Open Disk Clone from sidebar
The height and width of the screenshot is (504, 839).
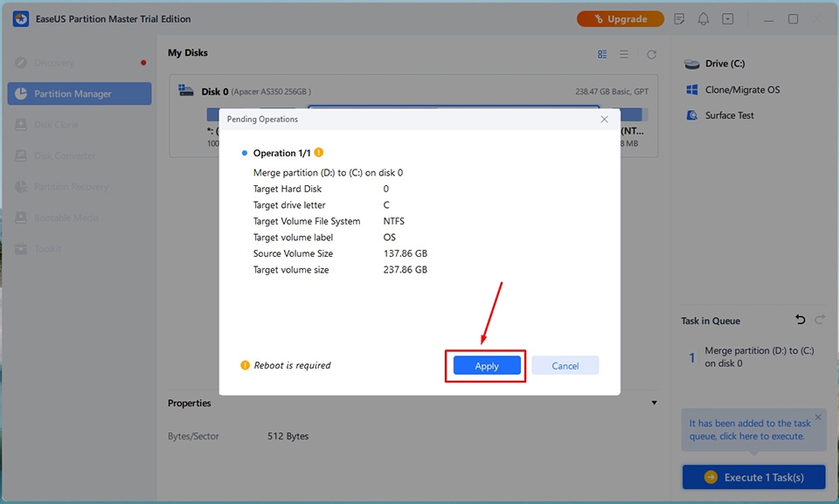[80, 125]
